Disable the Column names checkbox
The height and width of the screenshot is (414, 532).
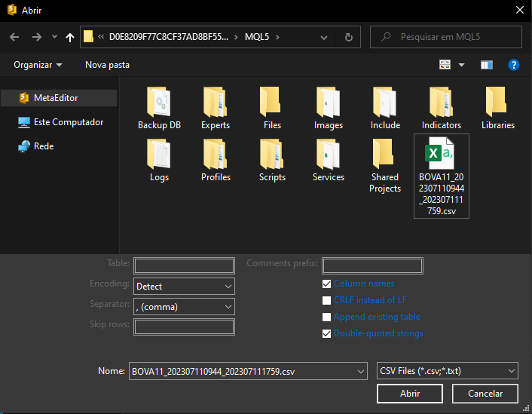pyautogui.click(x=326, y=284)
